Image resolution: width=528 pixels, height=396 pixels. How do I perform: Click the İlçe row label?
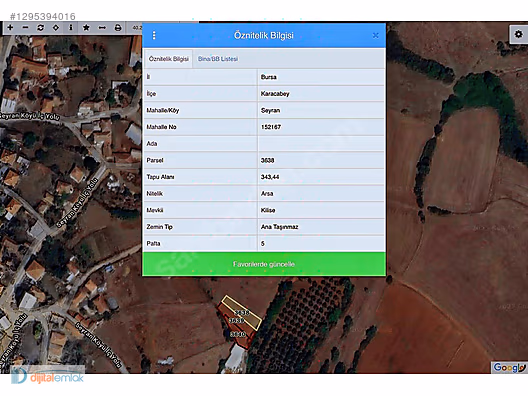(152, 94)
